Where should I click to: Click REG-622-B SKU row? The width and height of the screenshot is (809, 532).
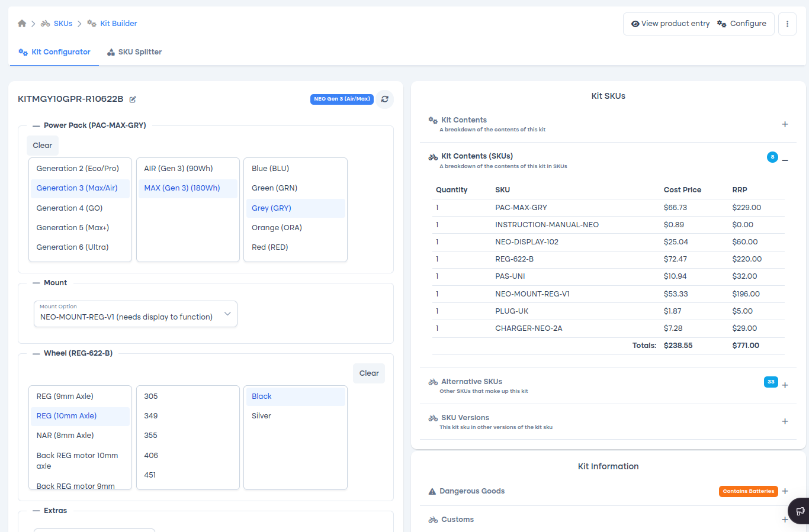pyautogui.click(x=608, y=259)
